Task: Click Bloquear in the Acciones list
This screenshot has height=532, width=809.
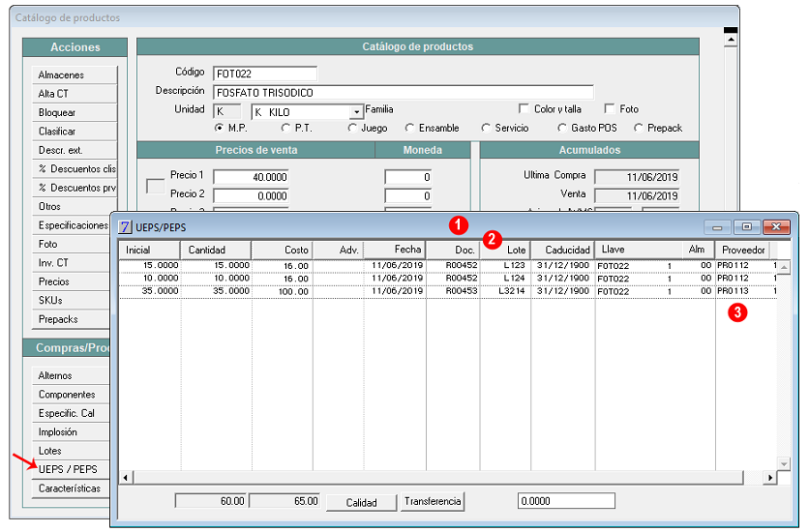Action: pos(75,112)
